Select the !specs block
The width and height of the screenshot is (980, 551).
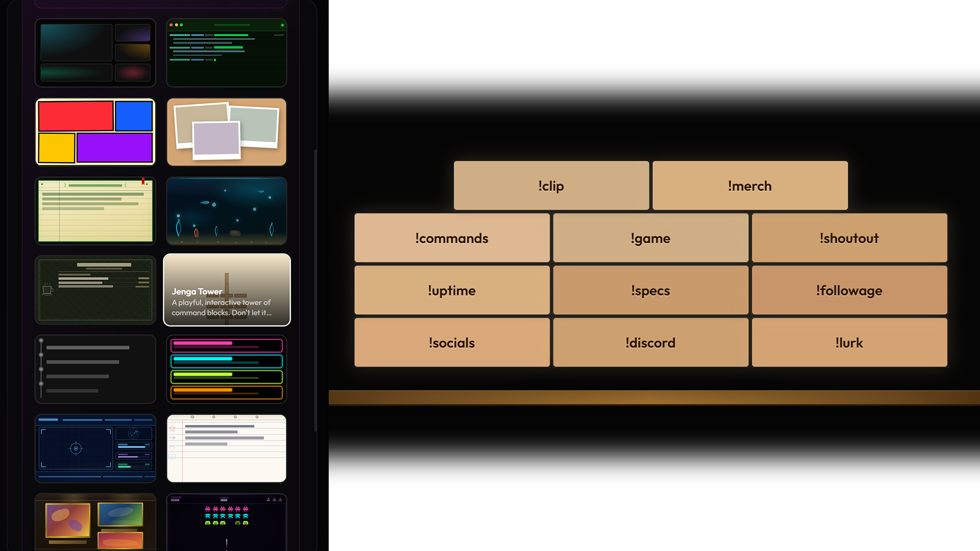point(650,290)
